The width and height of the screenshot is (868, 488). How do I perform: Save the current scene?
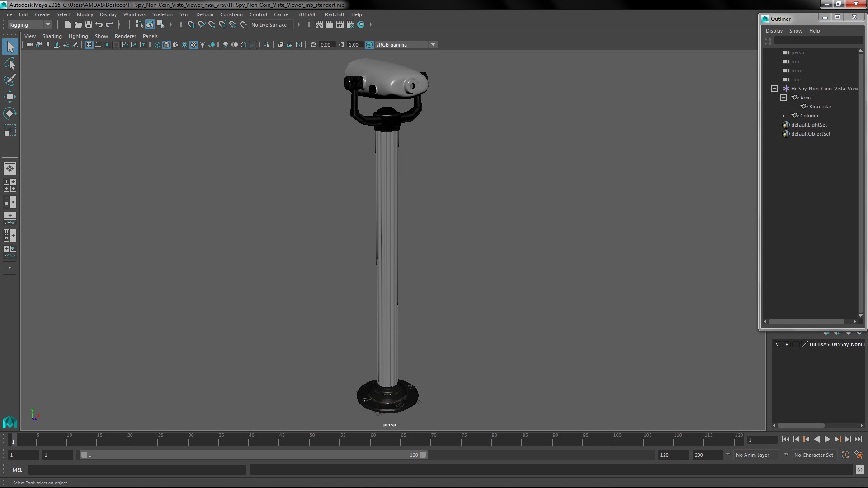pyautogui.click(x=89, y=25)
